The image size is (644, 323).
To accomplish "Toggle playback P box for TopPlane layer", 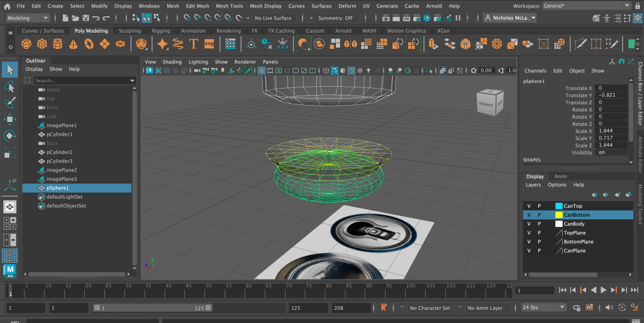I will [x=539, y=233].
